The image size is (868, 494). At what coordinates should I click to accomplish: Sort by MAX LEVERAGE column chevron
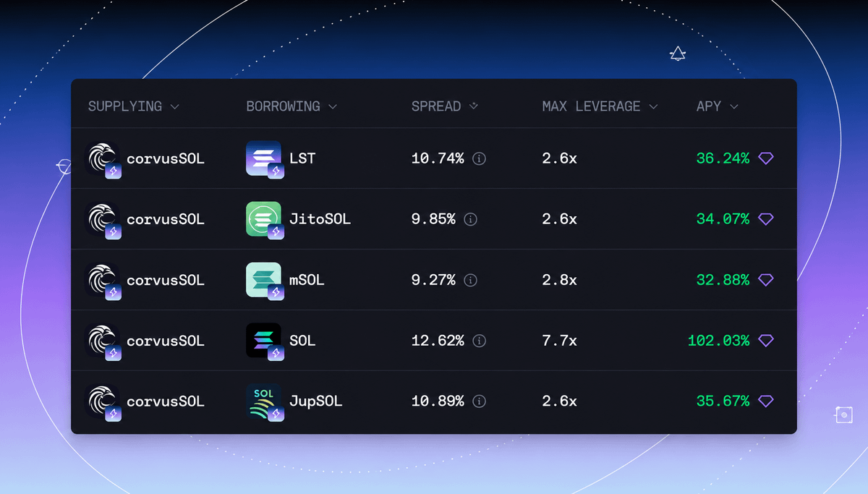click(653, 107)
